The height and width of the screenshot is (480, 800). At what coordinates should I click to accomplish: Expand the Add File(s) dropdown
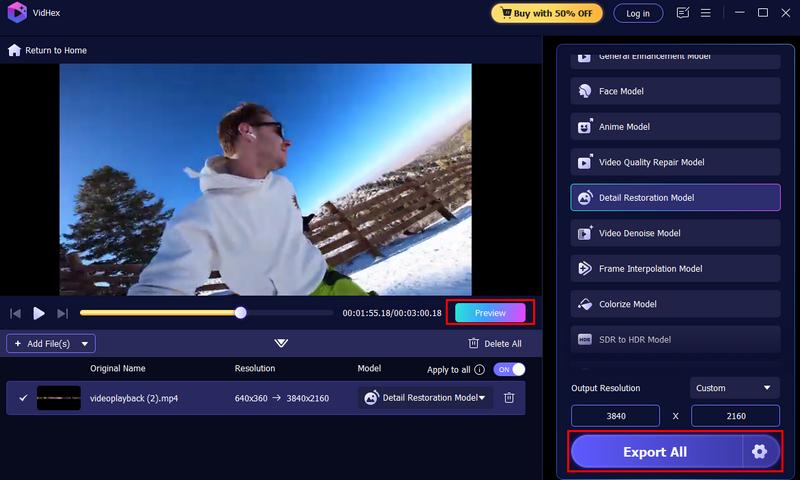tap(86, 343)
